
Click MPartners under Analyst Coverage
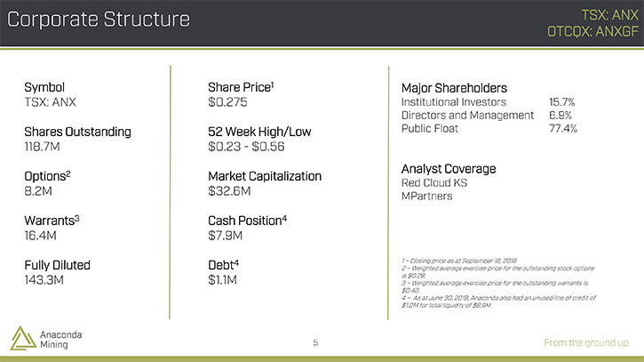point(426,196)
